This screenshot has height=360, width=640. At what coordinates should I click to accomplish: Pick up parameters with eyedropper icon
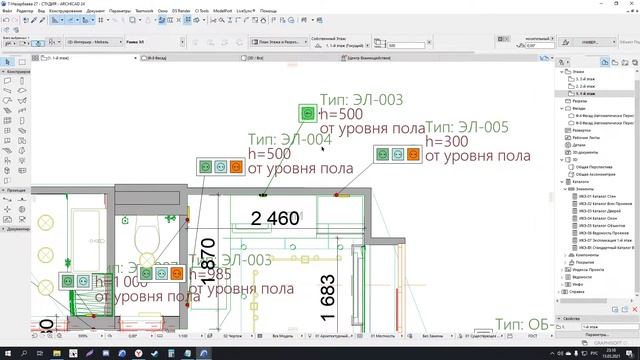pyautogui.click(x=34, y=20)
